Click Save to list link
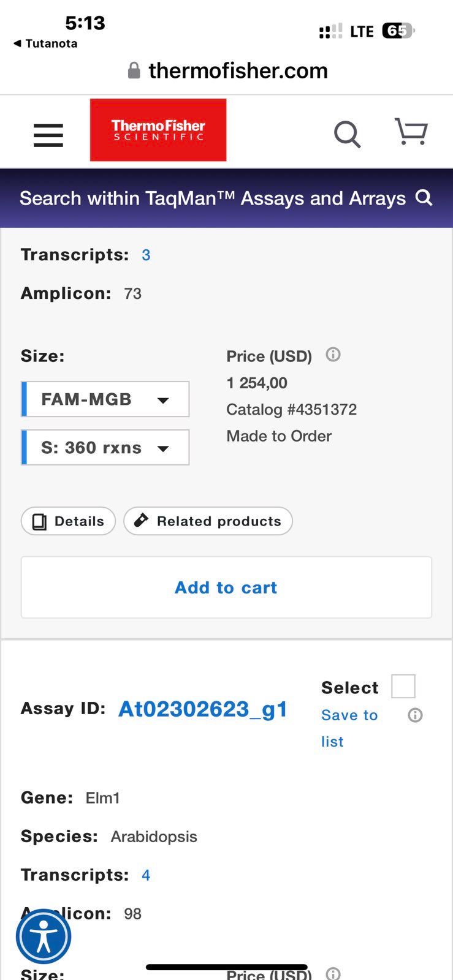The image size is (453, 980). pyautogui.click(x=349, y=728)
